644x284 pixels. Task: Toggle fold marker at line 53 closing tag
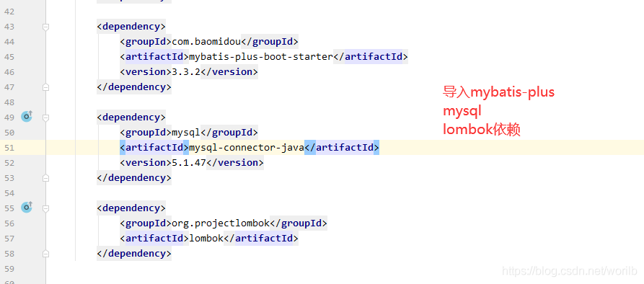46,178
